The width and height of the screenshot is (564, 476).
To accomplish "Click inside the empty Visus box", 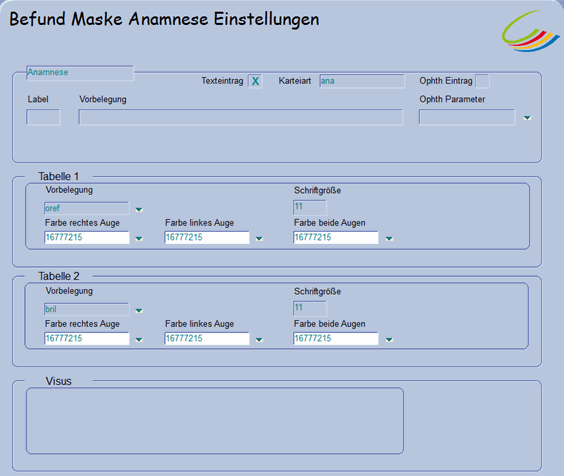I will coord(215,421).
